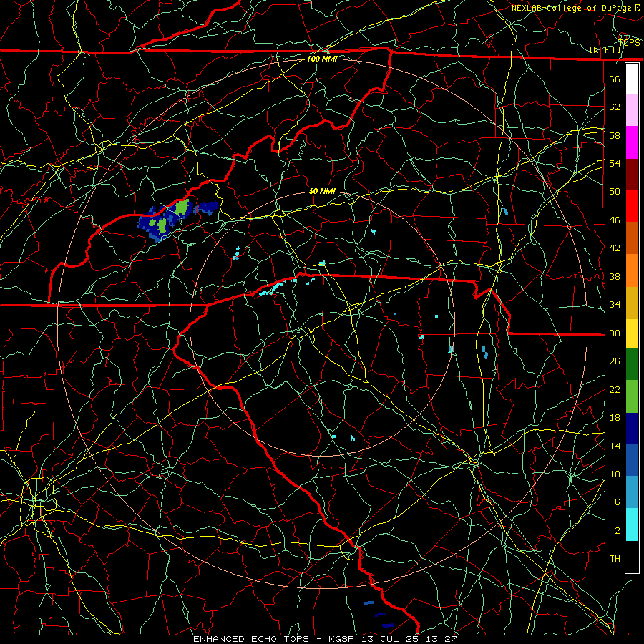
Task: Click the "50 NMI" range ring label
Action: (322, 191)
